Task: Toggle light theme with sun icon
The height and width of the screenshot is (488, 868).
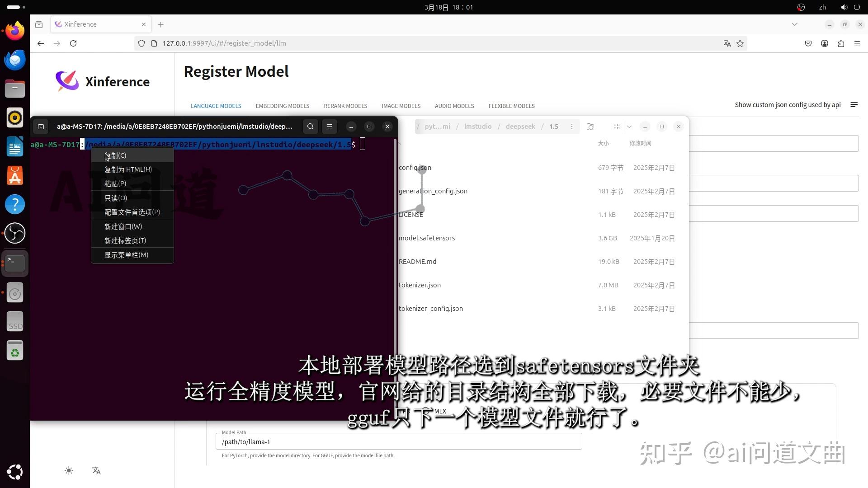Action: (x=69, y=471)
